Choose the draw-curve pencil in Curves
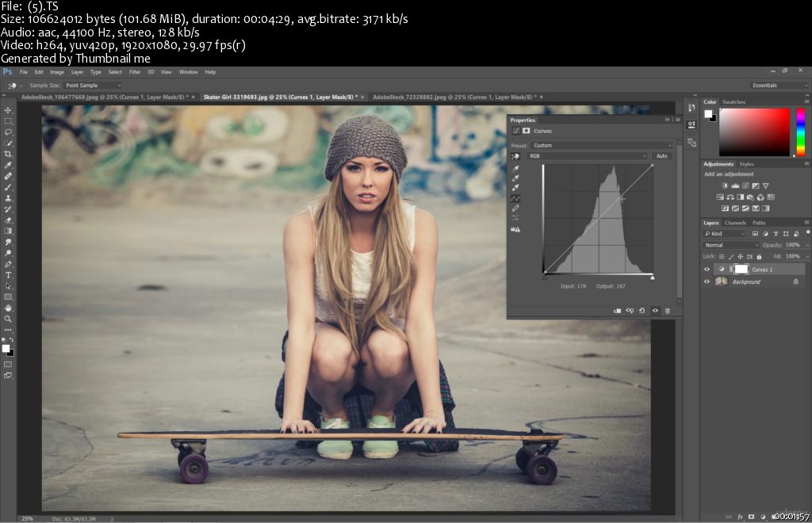The width and height of the screenshot is (812, 523). coord(515,208)
